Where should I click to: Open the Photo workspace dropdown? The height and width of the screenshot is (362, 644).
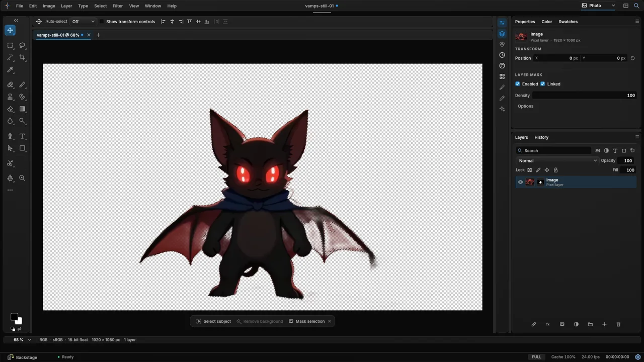point(598,6)
